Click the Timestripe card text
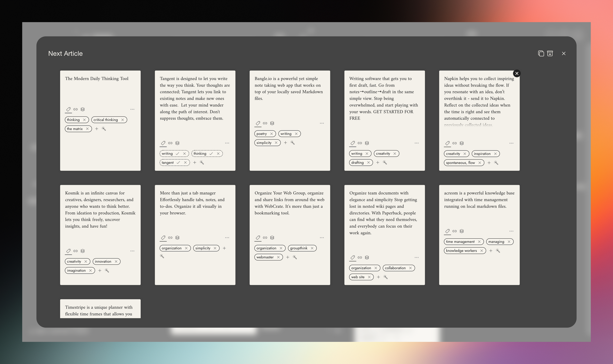The height and width of the screenshot is (364, 613). pyautogui.click(x=99, y=311)
